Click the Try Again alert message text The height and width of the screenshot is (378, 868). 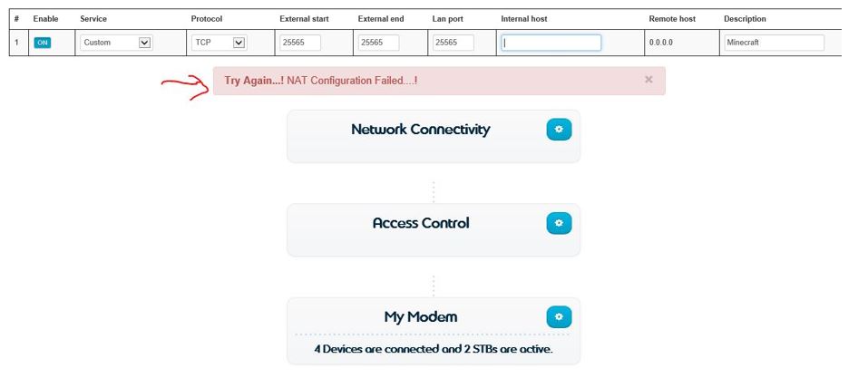pos(321,81)
